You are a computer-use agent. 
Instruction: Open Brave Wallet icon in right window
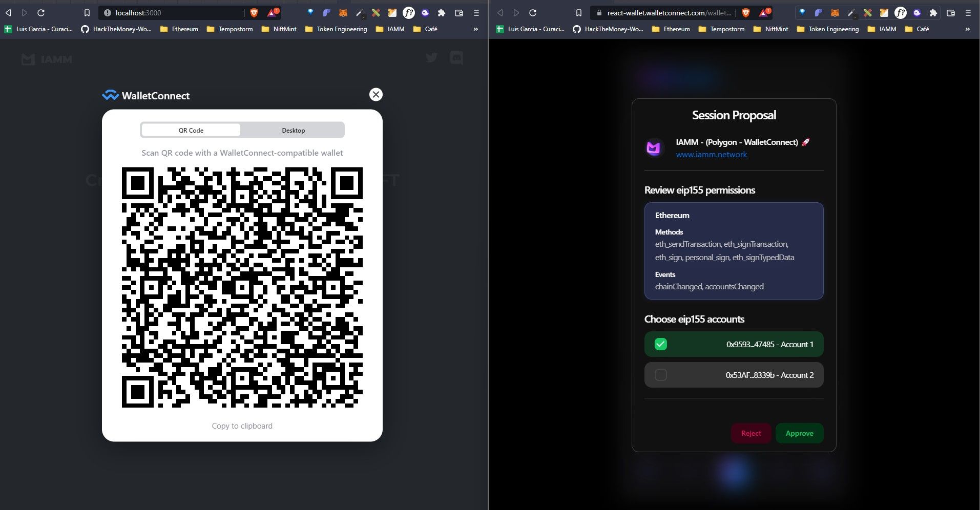coord(951,13)
